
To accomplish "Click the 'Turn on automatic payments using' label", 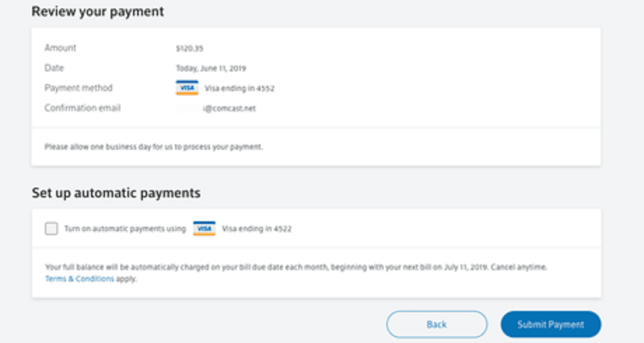I will pos(125,229).
